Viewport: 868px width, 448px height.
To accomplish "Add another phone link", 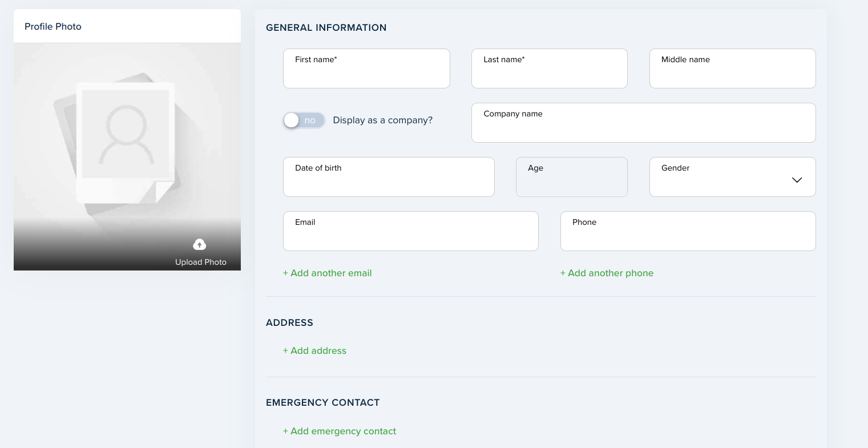I will [x=607, y=273].
